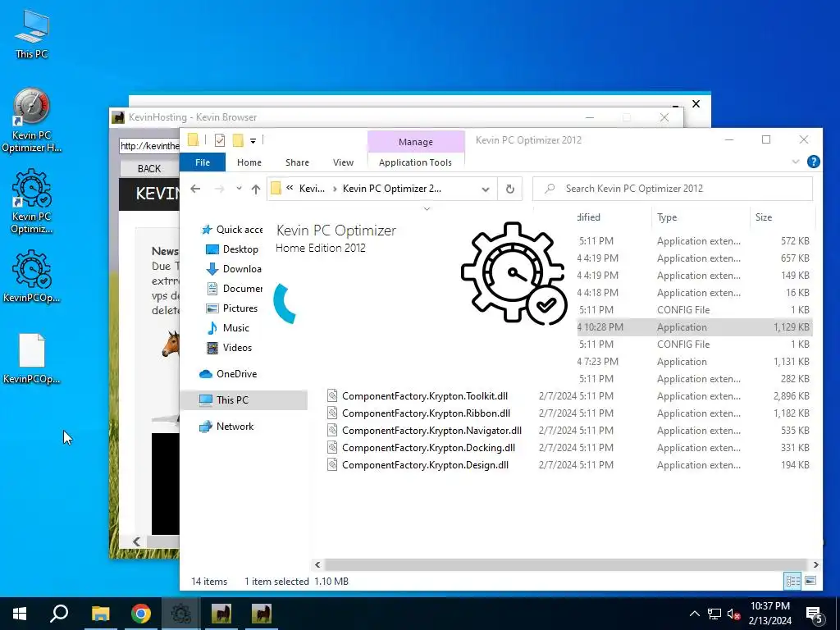Select ComponentFactory.Krypton.Ribbon.dll file
Screen dimensions: 840x630
click(x=426, y=413)
